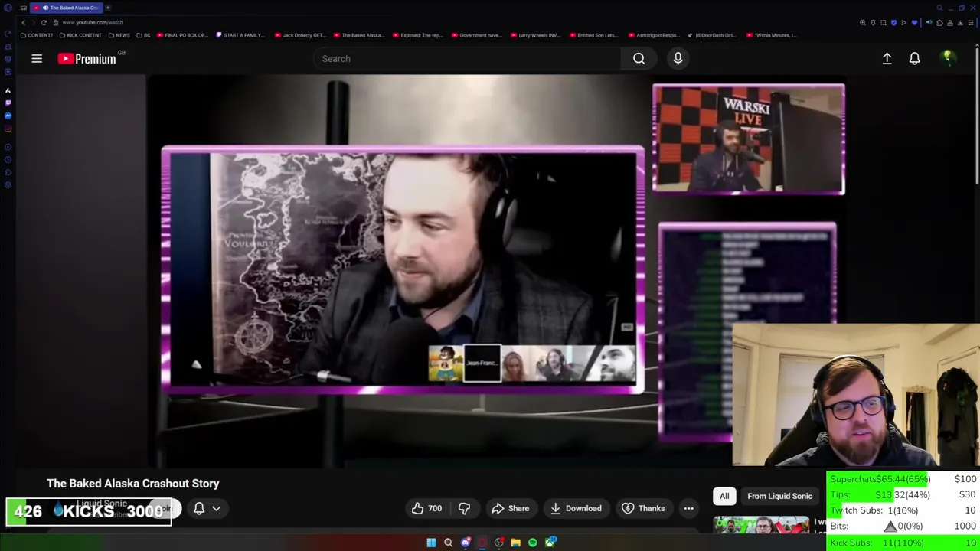Click the video title The Baked Alaska Crashout Story
The height and width of the screenshot is (551, 980).
tap(133, 484)
